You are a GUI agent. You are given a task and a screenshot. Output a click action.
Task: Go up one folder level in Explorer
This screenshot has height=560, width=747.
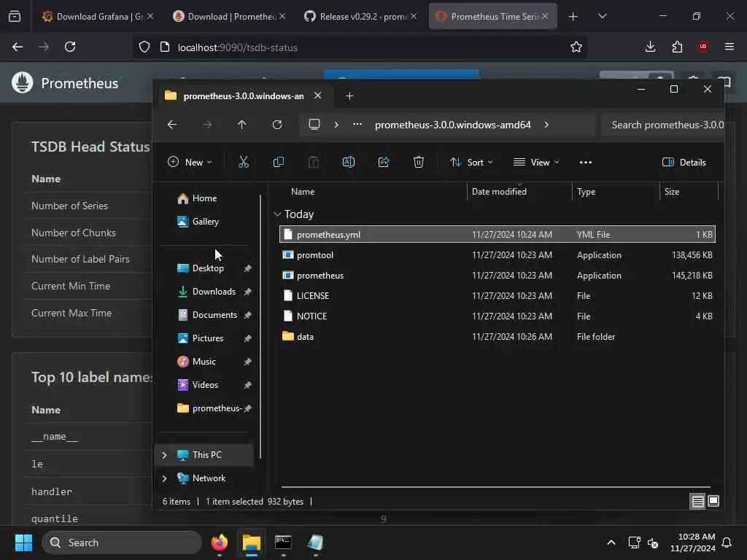242,125
